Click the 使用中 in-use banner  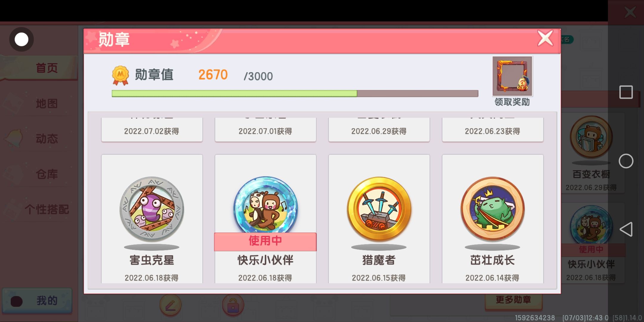tap(265, 241)
